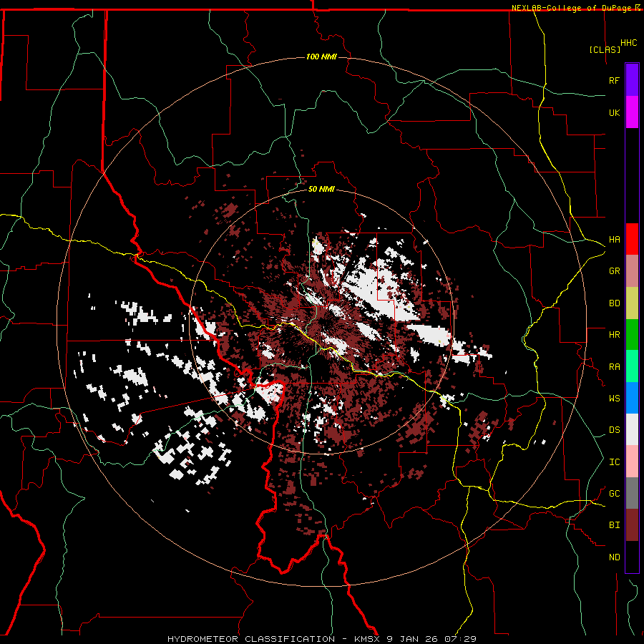Click the IC legend label
This screenshot has height=644, width=644.
pos(614,462)
